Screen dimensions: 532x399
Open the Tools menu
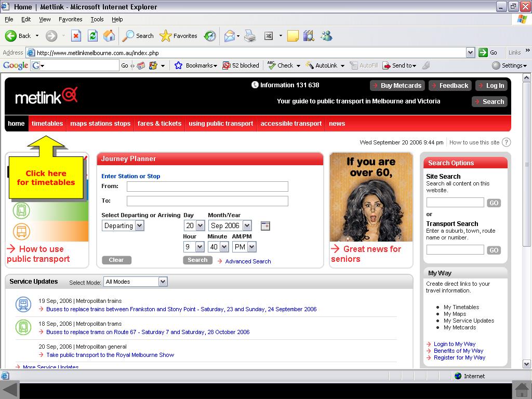tap(97, 19)
